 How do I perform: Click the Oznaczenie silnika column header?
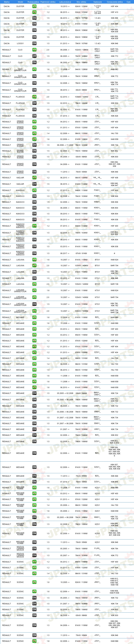click(x=115, y=2)
